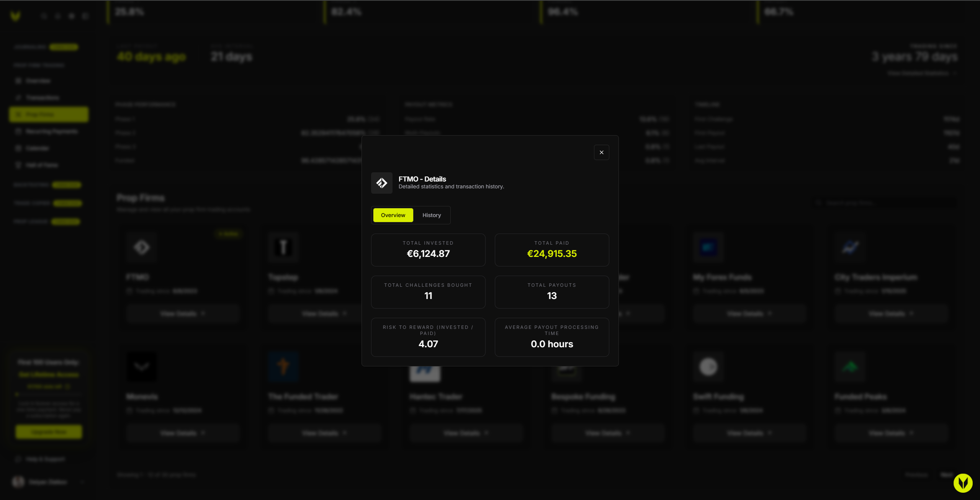The height and width of the screenshot is (500, 980).
Task: Open the floating chat widget button
Action: [963, 483]
